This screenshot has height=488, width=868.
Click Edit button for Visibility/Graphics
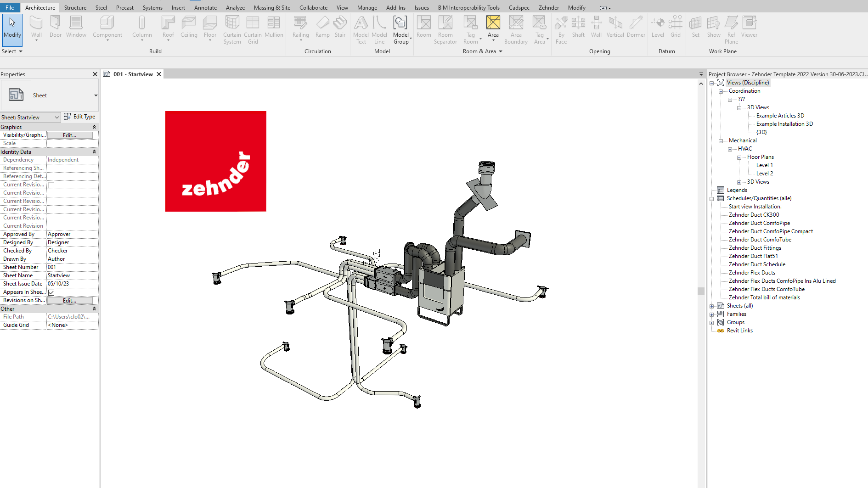pos(70,135)
